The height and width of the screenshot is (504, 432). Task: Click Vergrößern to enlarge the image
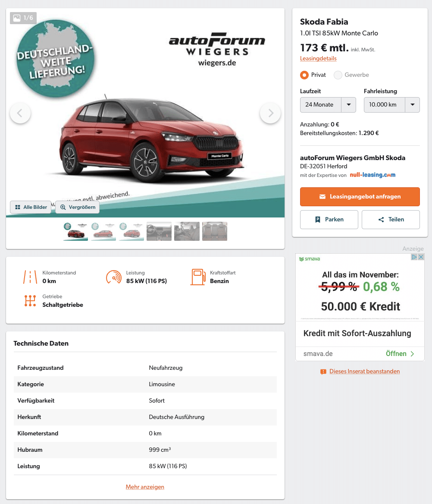(78, 207)
